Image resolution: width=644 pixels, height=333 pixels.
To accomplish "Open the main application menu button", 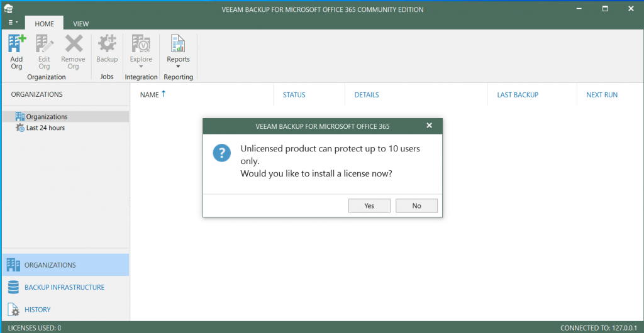I will (x=13, y=22).
